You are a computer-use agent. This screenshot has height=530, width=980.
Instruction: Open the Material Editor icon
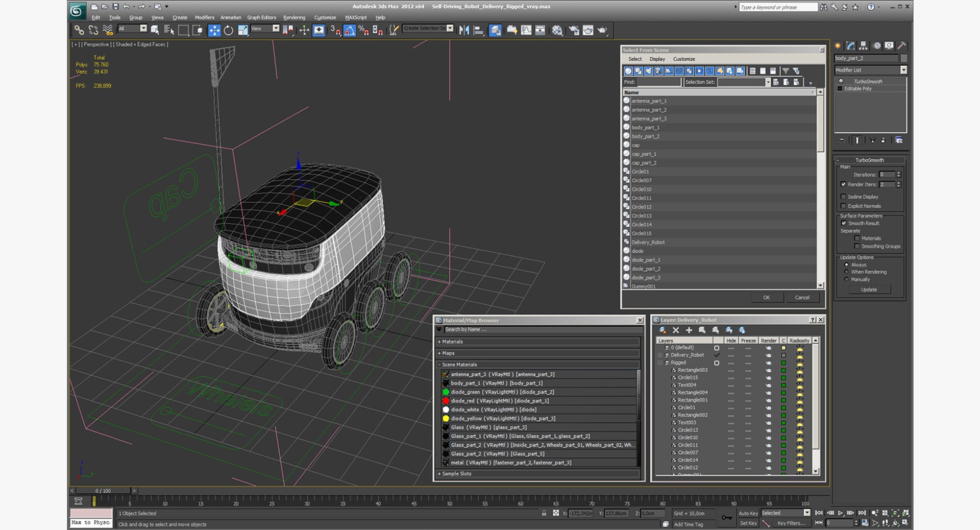coord(557,30)
